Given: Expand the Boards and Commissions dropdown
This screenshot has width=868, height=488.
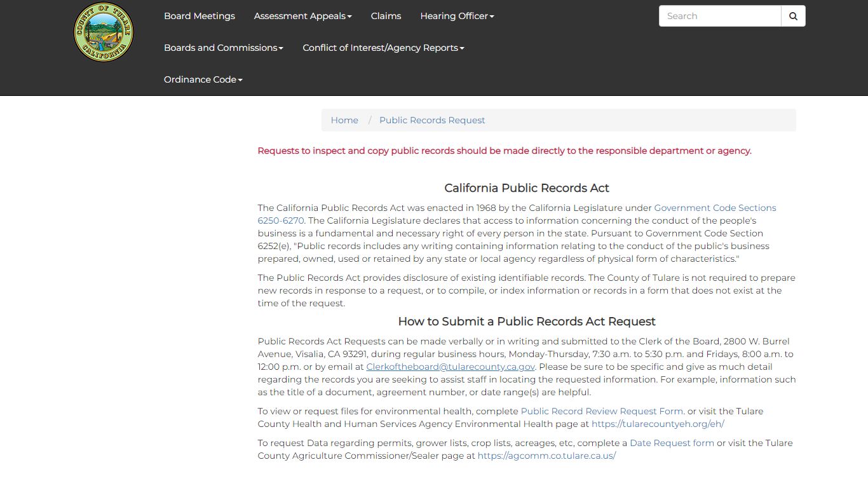Looking at the screenshot, I should click(x=224, y=48).
